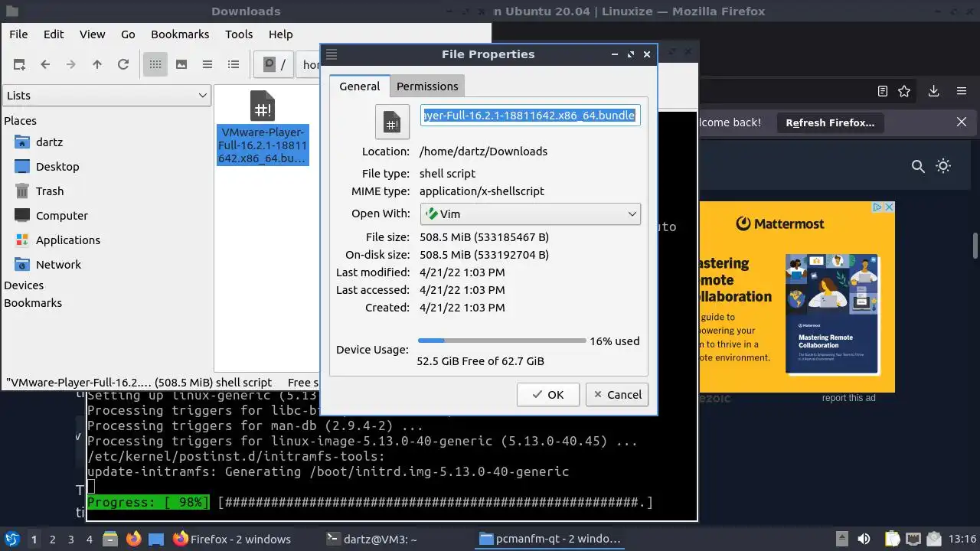Switch to thumbnail view mode
The width and height of the screenshot is (980, 551).
[181, 64]
